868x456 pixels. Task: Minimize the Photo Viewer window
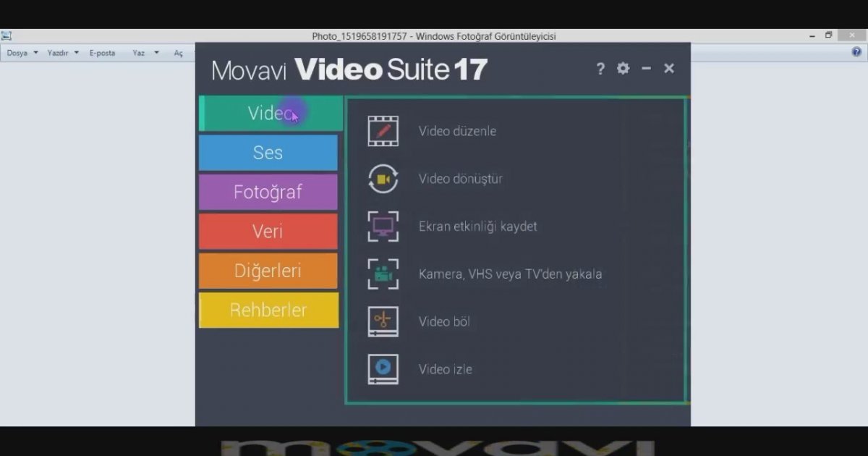812,35
